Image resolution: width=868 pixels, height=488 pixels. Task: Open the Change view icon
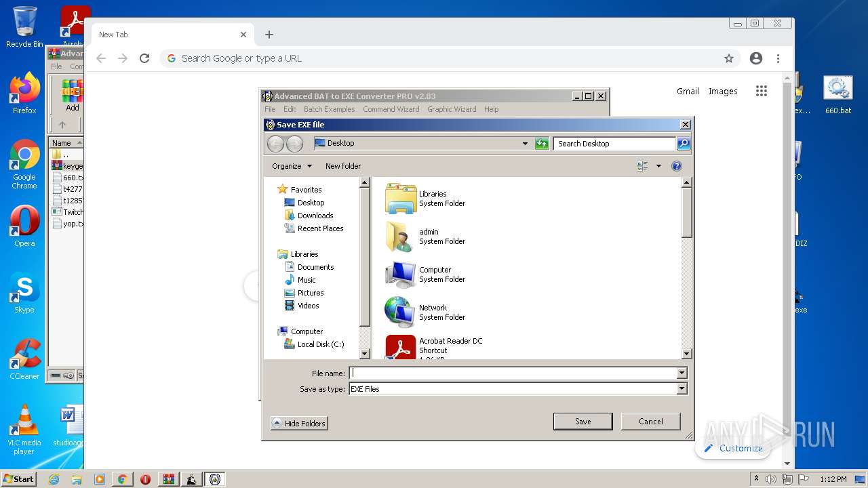coord(642,166)
